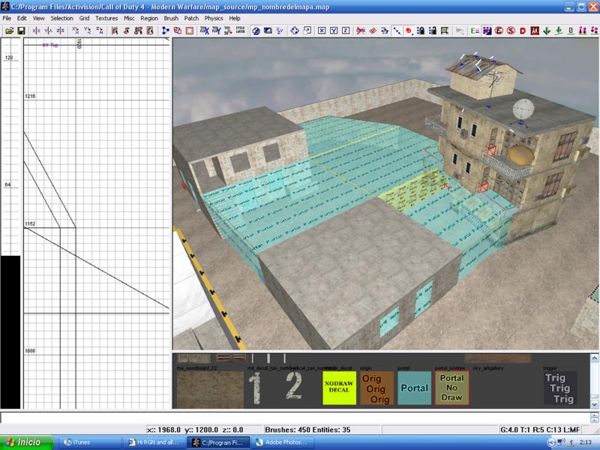Open the File menu
600x450 pixels.
point(7,18)
